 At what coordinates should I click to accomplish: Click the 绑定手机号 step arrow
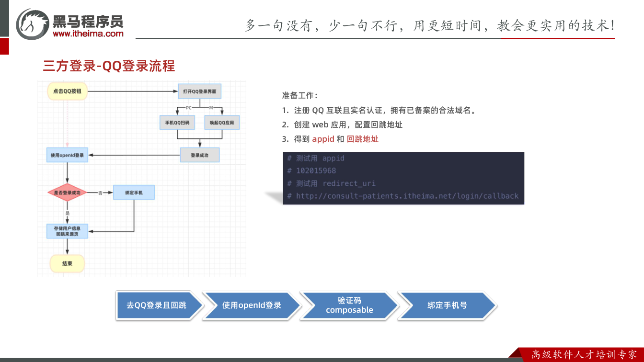(447, 305)
